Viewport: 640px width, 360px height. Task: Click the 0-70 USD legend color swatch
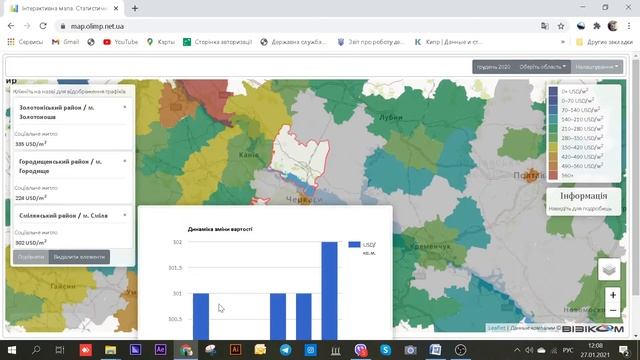(553, 100)
